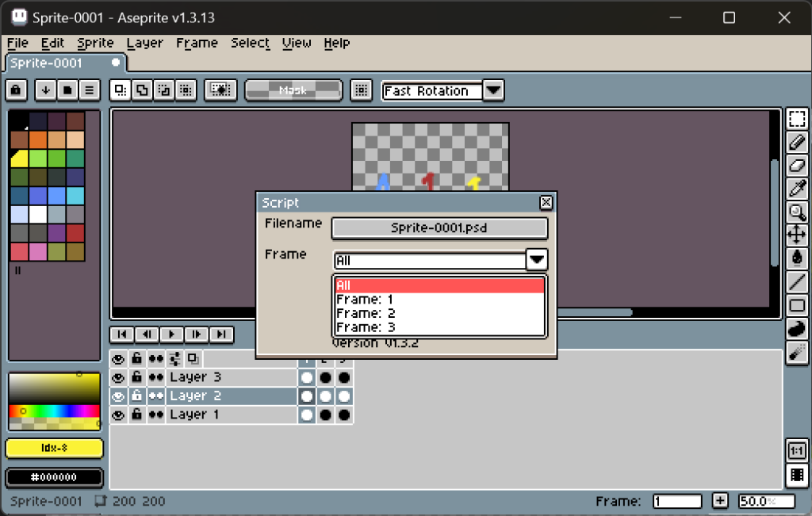Image resolution: width=812 pixels, height=516 pixels.
Task: Toggle continuous cels for Layer 3
Action: (x=156, y=378)
